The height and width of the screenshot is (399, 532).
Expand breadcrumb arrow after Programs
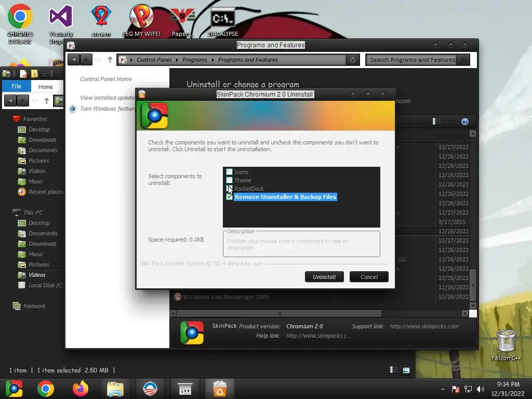[x=212, y=60]
